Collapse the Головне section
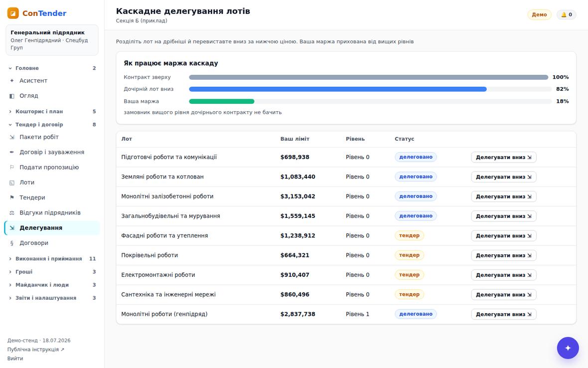The width and height of the screenshot is (588, 368). pyautogui.click(x=52, y=68)
